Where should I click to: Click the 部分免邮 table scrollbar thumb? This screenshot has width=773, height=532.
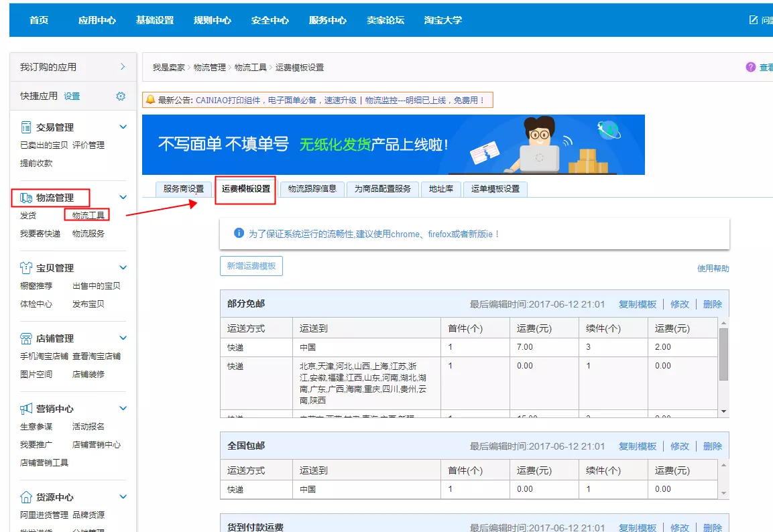(723, 354)
